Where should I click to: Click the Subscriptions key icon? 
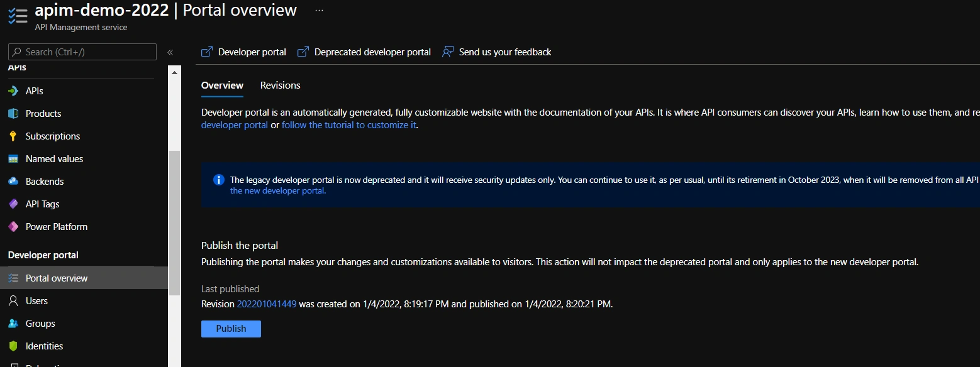[x=13, y=136]
